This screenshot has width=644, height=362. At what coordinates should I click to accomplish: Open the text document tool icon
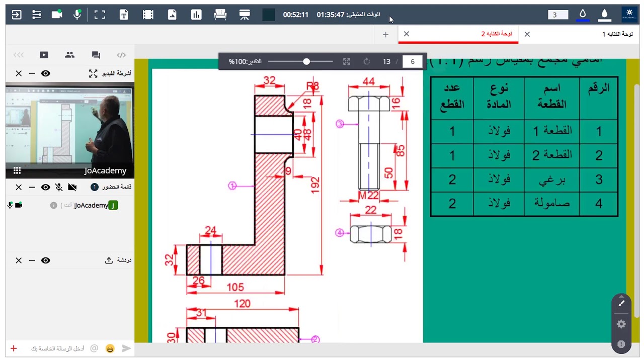pos(124,15)
